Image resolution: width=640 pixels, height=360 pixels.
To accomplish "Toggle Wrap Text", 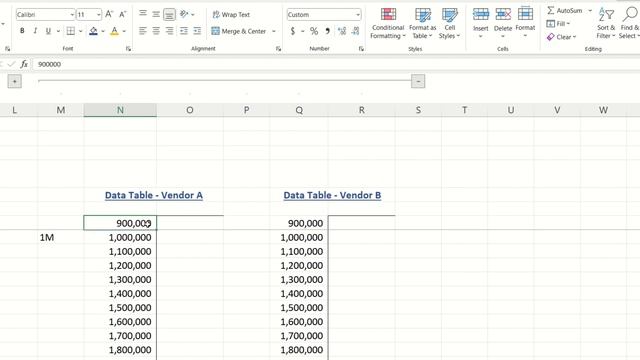I will 231,14.
